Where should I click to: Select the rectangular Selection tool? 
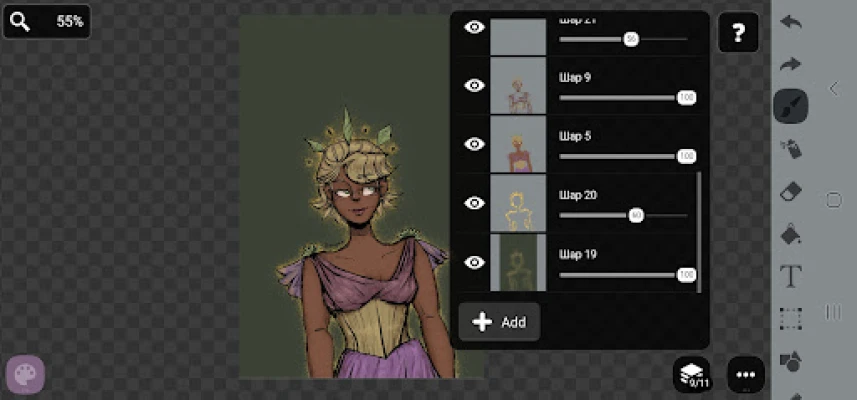790,318
